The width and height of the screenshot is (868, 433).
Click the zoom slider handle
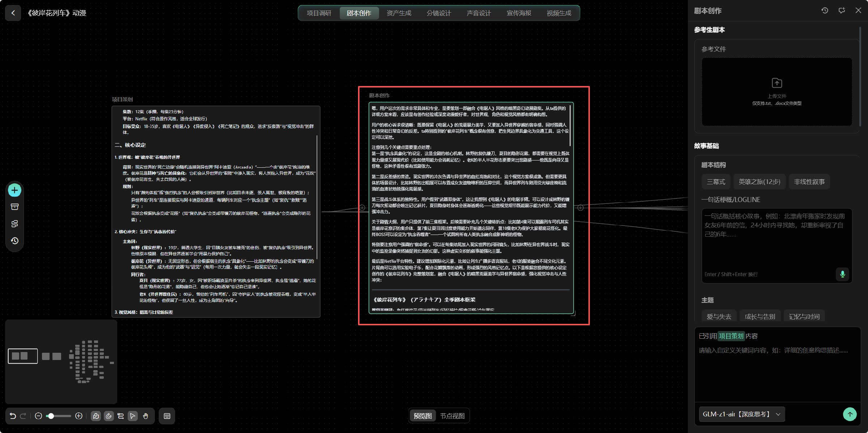coord(51,416)
